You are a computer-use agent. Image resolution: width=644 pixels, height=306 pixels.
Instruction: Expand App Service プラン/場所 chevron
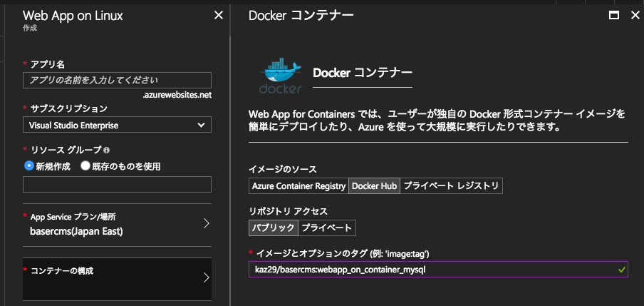tap(207, 223)
